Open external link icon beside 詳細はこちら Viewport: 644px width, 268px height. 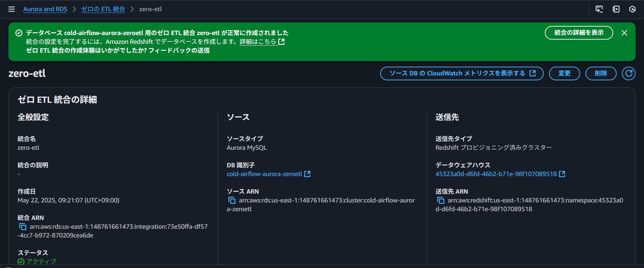[281, 42]
